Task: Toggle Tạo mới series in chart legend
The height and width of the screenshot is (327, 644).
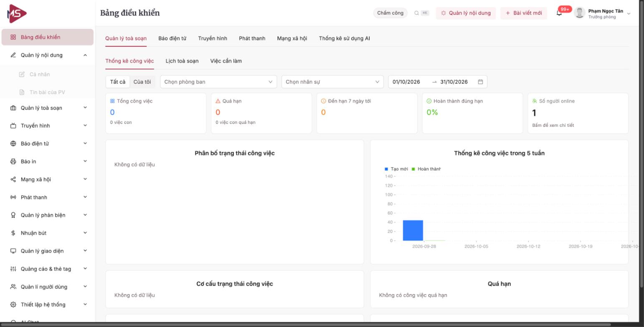Action: pyautogui.click(x=396, y=169)
